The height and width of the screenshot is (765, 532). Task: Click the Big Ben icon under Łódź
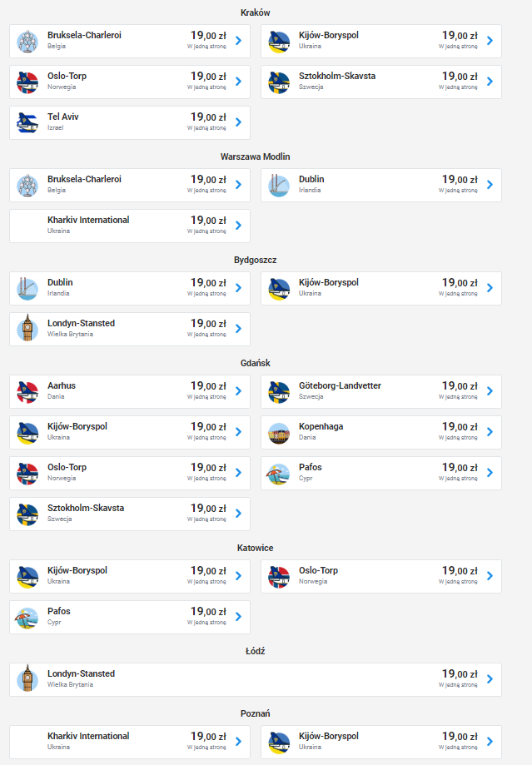point(27,679)
